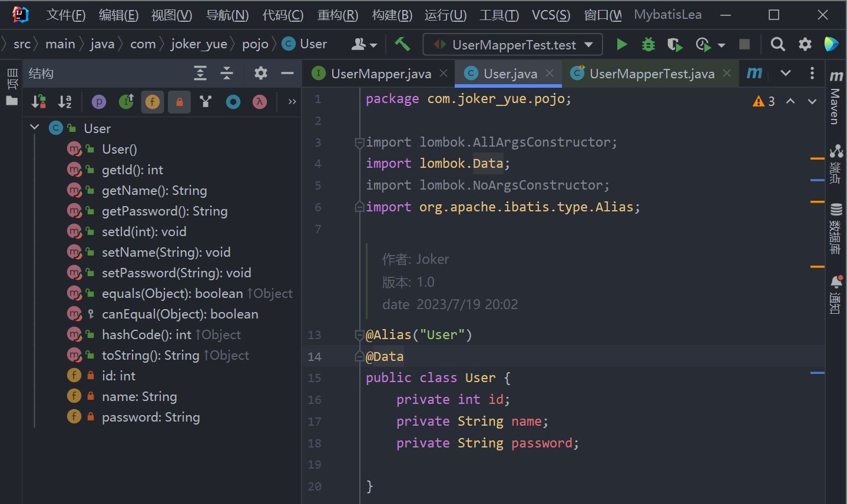Sort structure members alphabetically
847x504 pixels.
point(65,102)
